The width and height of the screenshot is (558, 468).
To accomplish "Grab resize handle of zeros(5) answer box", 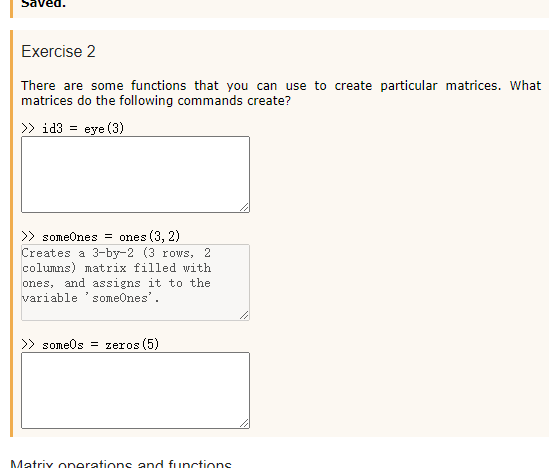I will [244, 423].
